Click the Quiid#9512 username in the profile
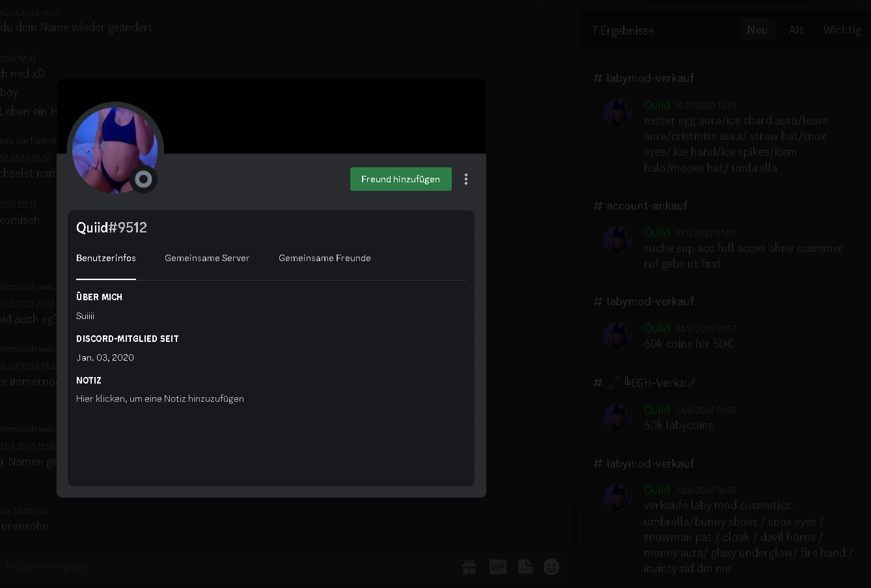This screenshot has width=871, height=588. coord(111,227)
